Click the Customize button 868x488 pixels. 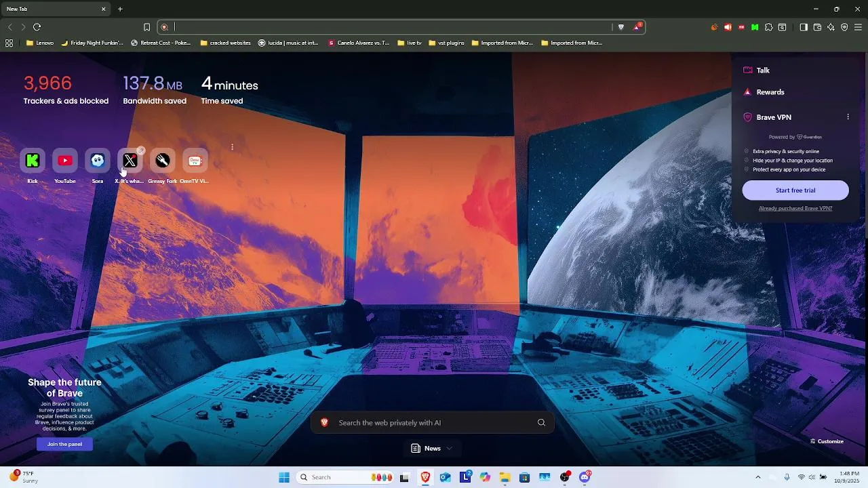pyautogui.click(x=827, y=441)
